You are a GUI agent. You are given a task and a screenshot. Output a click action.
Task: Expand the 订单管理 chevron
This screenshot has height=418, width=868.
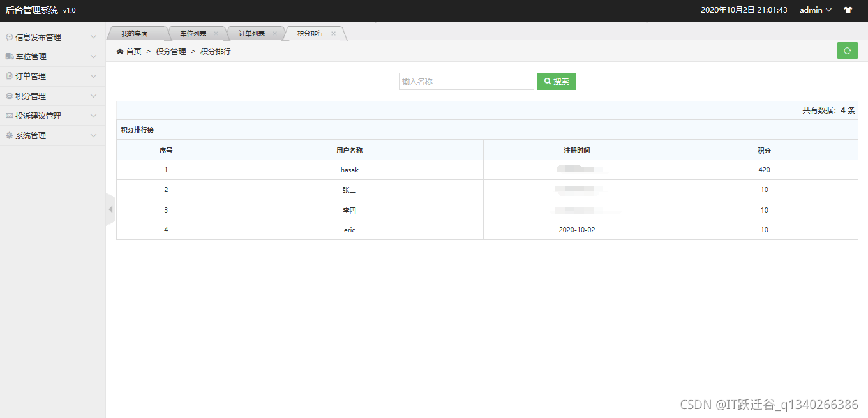coord(94,77)
